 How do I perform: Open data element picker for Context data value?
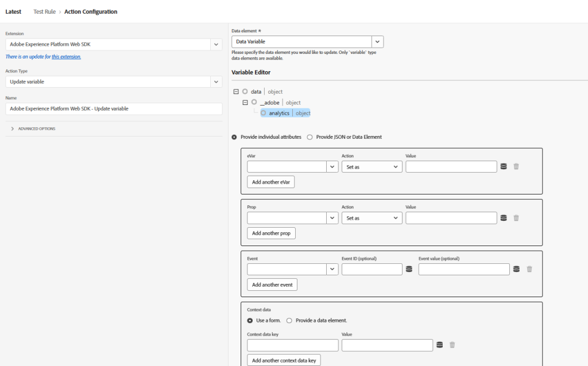pyautogui.click(x=439, y=345)
